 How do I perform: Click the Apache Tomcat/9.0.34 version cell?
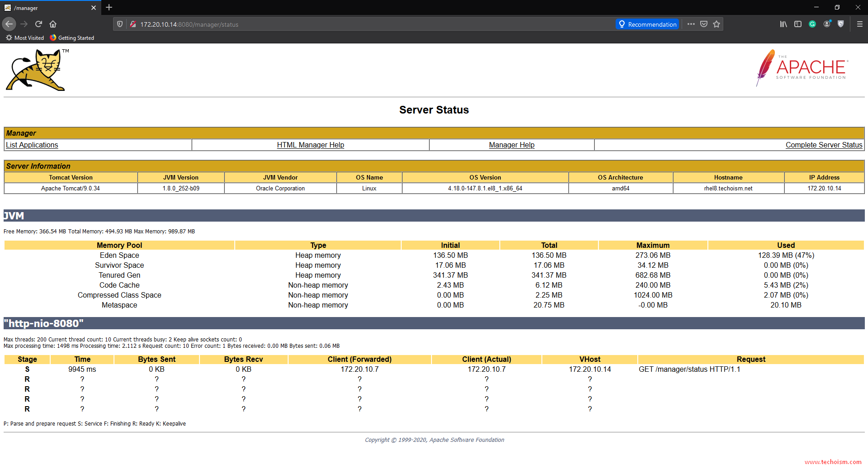(x=71, y=188)
